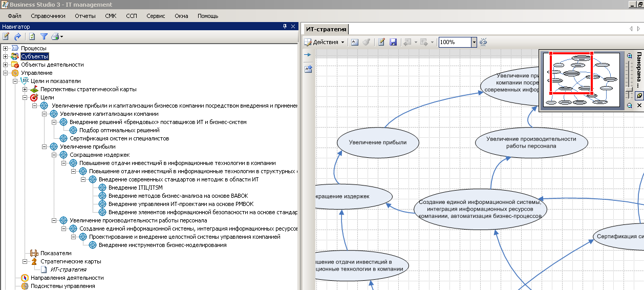The width and height of the screenshot is (644, 290).
Task: Click the refresh icon in Навигатор toolbar
Action: 32,37
